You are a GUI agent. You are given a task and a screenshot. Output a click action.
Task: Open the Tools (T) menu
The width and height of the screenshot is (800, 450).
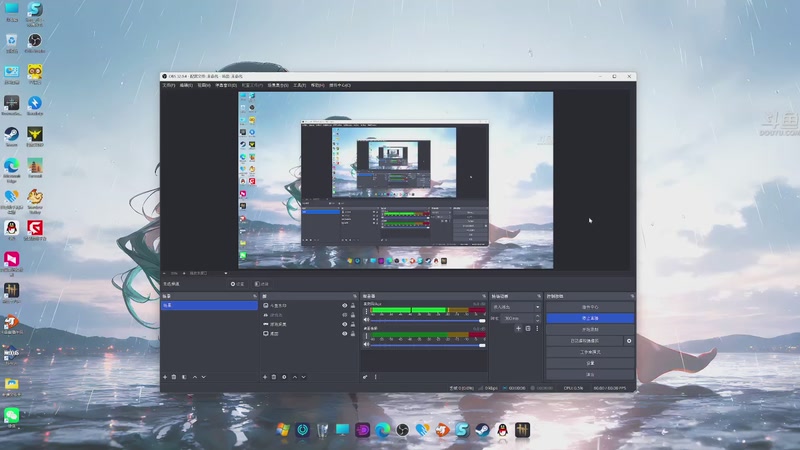(299, 85)
